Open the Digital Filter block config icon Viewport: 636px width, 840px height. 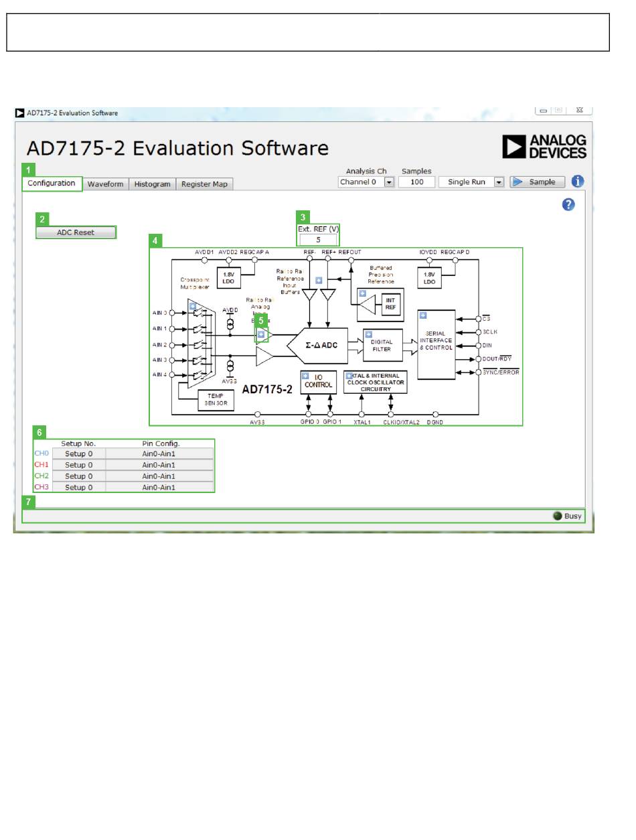coord(368,334)
